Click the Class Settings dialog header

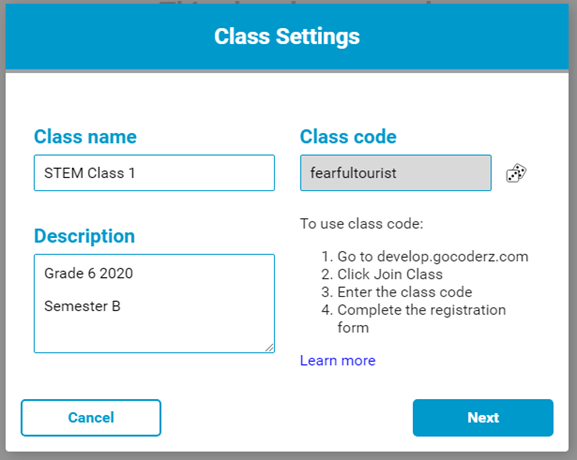pos(287,36)
